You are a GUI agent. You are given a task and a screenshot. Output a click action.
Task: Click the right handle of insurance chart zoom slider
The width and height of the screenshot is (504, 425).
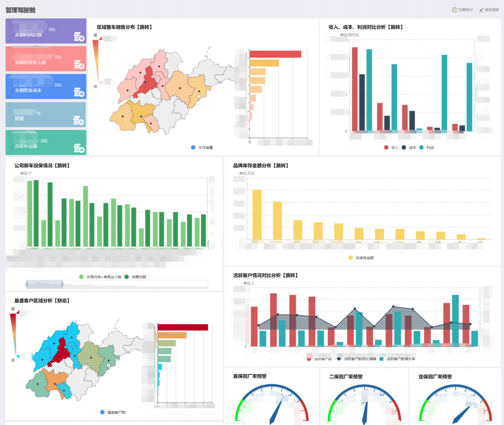pos(62,284)
